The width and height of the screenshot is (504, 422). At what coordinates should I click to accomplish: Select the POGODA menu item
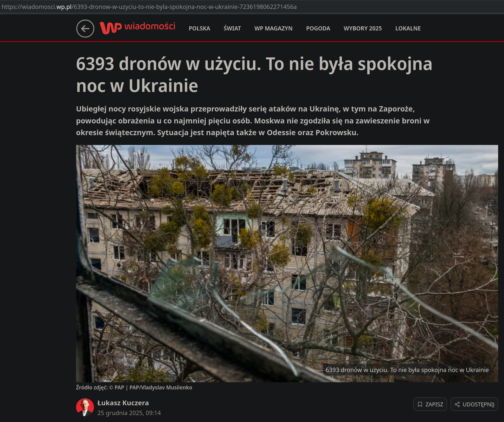[x=318, y=28]
